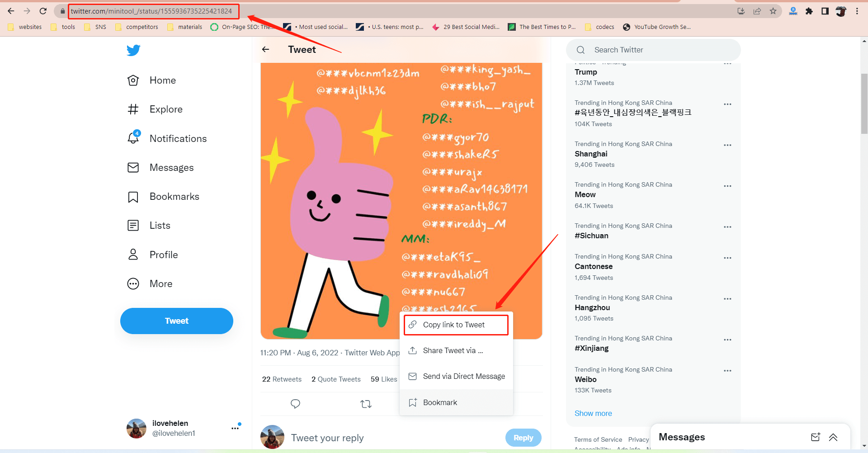Click the browser address bar URL
This screenshot has height=453, width=868.
[x=151, y=11]
